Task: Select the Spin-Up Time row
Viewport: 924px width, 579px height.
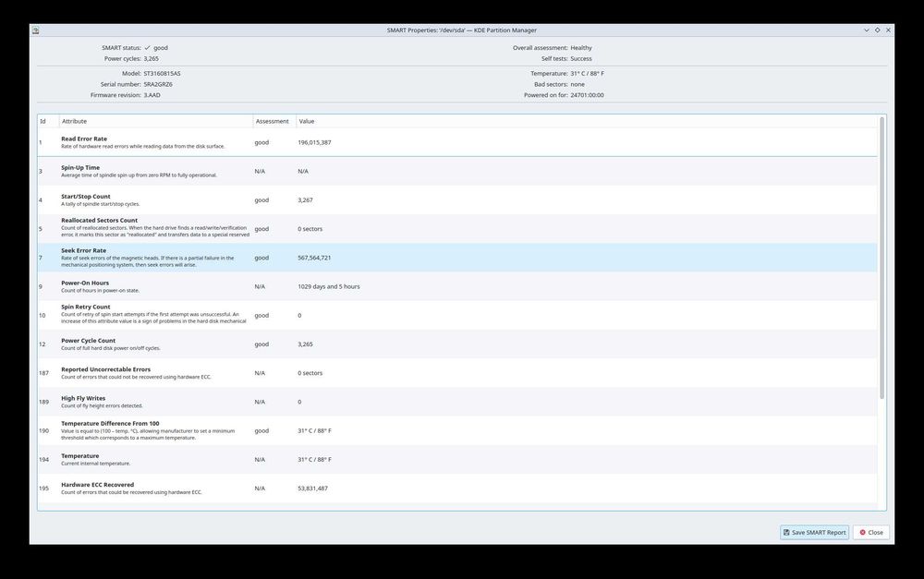Action: tap(457, 171)
